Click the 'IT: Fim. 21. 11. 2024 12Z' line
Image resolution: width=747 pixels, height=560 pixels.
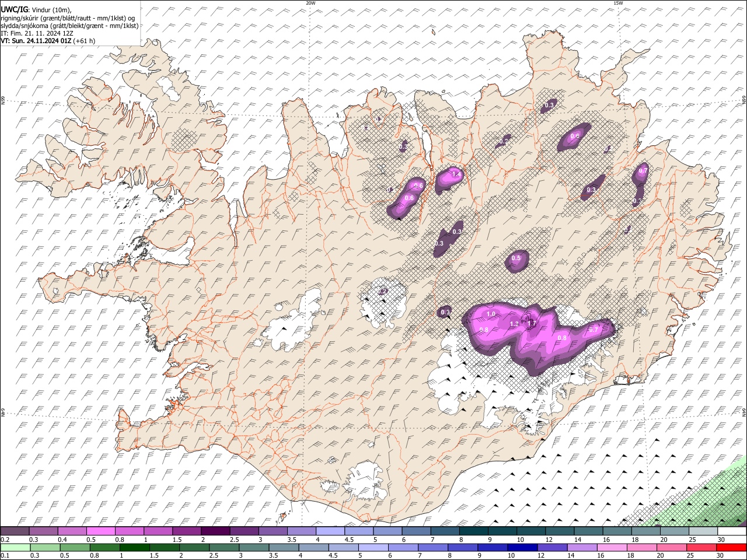point(37,33)
